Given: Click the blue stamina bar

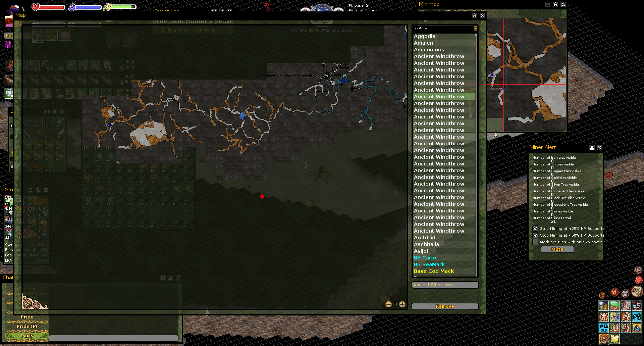Looking at the screenshot, I should (85, 7).
